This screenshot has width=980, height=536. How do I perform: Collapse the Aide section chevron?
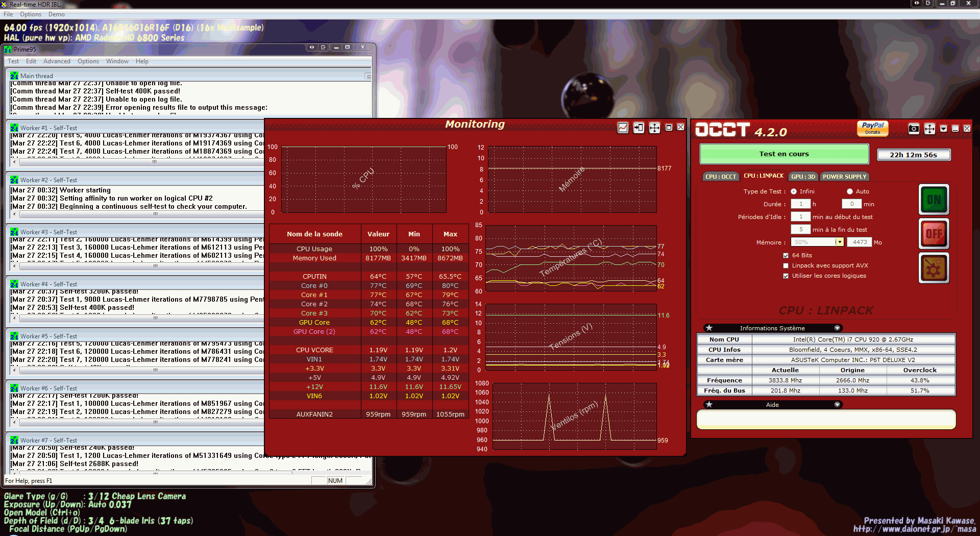click(x=837, y=404)
